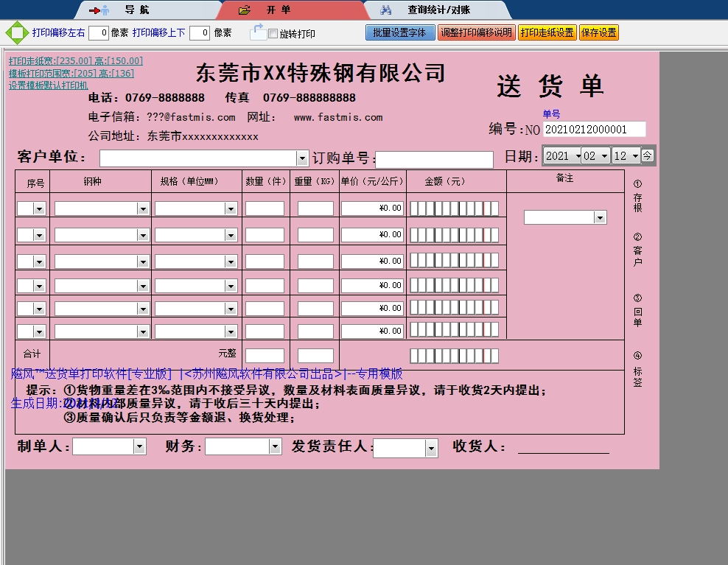Open the 设置模板默认打印机 link
Screen dimensions: 728x565
(49, 85)
